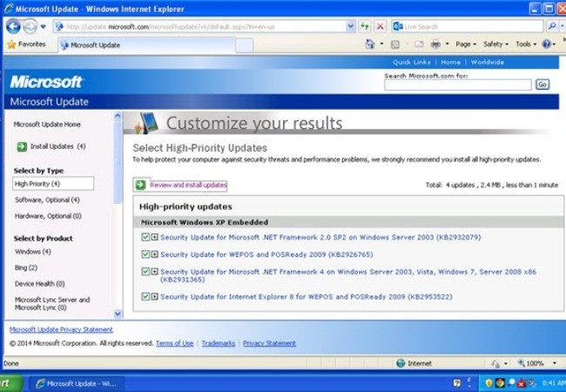The image size is (566, 392).
Task: Open the Print dropdown arrow
Action: [448, 44]
